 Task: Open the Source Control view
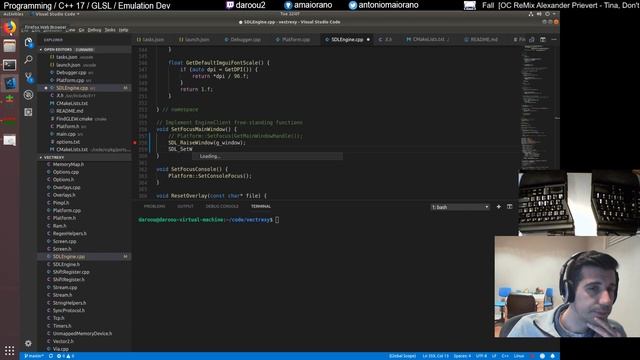tap(28, 77)
